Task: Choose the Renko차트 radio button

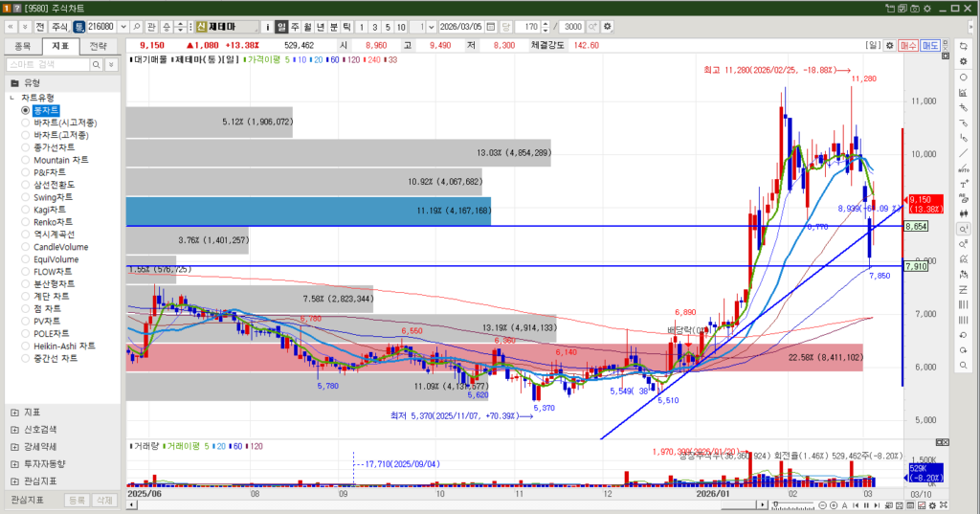Action: 27,221
